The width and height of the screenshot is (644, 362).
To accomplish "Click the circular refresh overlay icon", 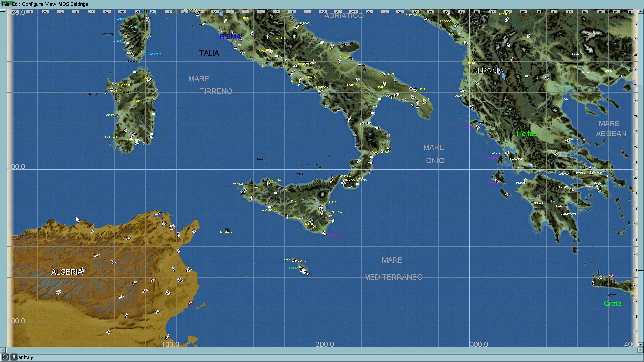I will 5,357.
